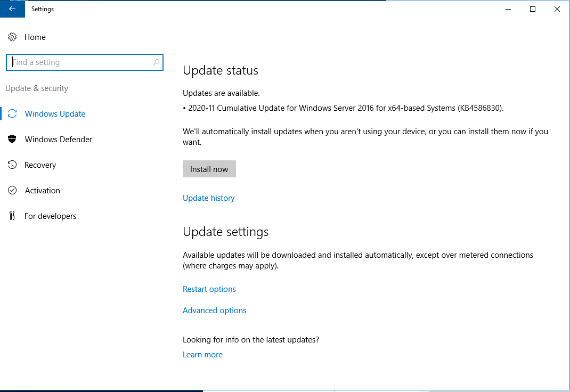Click the Update status heading
Screen dimensions: 570x392
click(221, 70)
